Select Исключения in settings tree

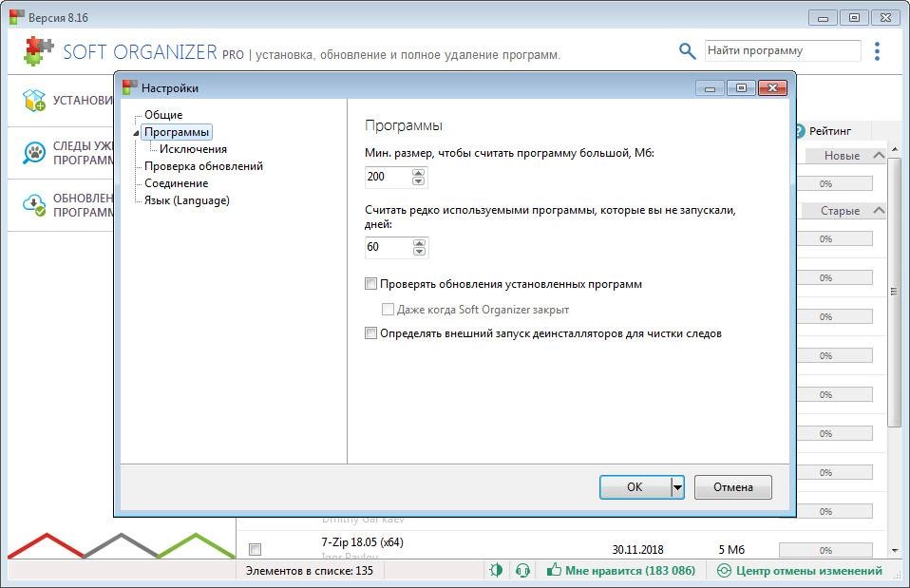point(193,149)
